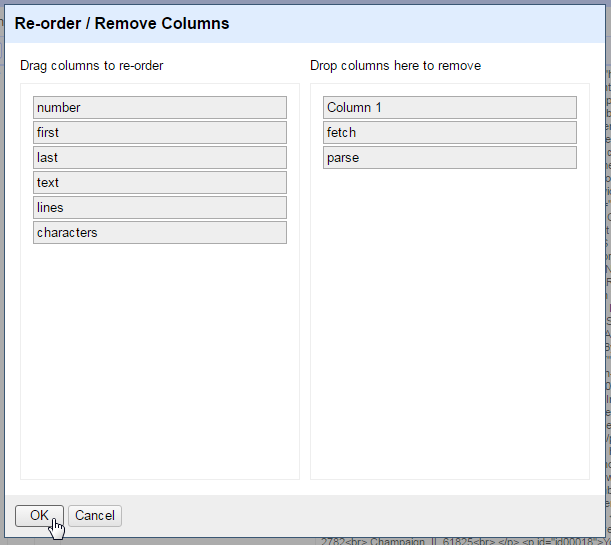Select the 'characters' column item

click(160, 233)
